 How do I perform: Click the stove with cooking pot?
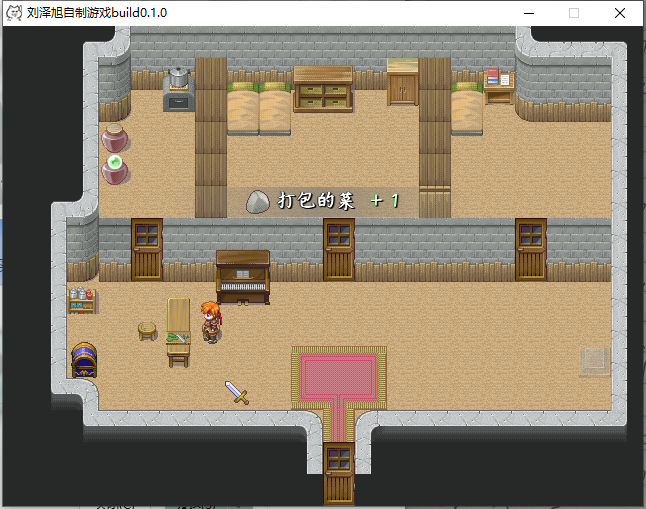coord(179,90)
